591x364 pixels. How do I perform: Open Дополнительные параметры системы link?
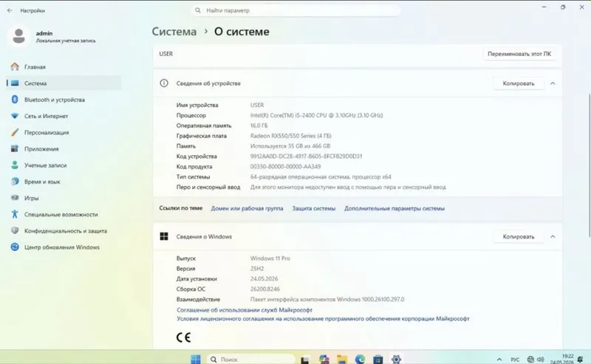point(394,208)
